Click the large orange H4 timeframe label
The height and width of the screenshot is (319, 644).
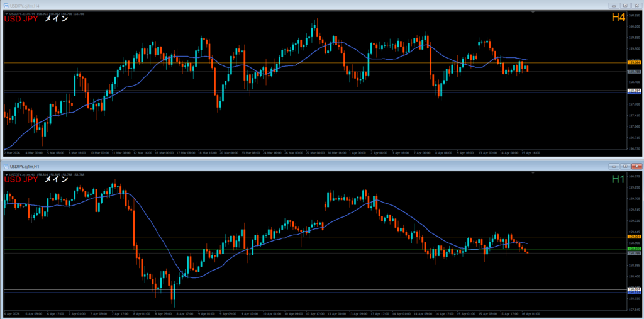[x=618, y=19]
